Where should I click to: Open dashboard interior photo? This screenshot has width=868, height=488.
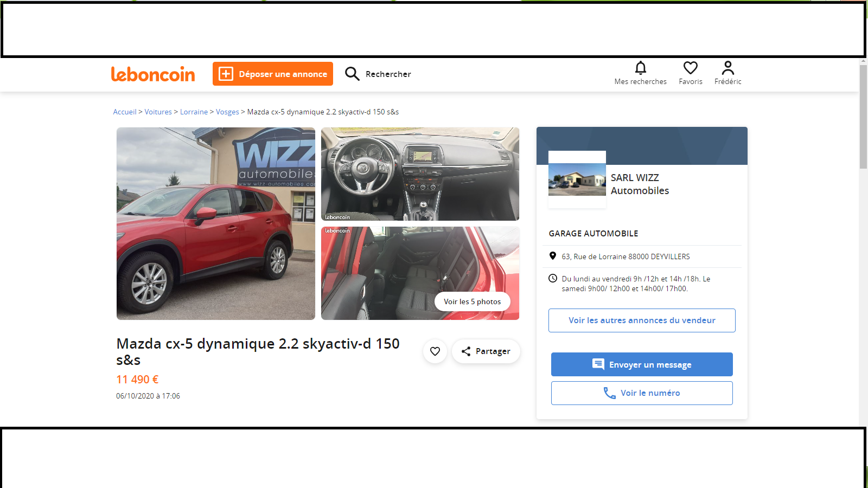tap(420, 174)
